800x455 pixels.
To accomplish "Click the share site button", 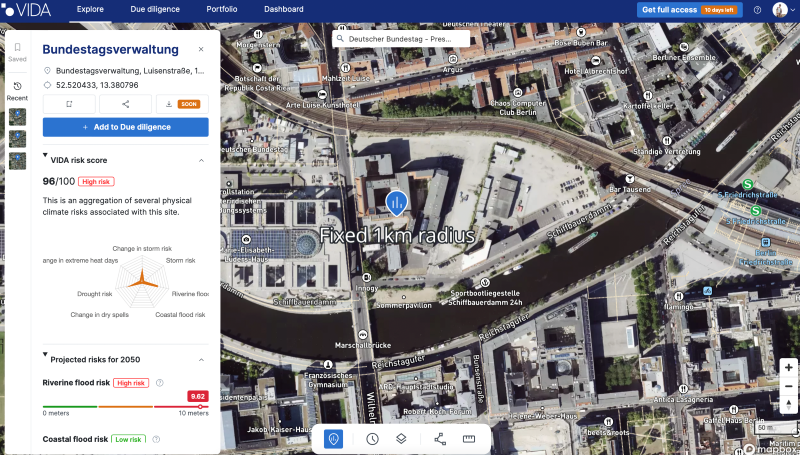I will click(126, 104).
